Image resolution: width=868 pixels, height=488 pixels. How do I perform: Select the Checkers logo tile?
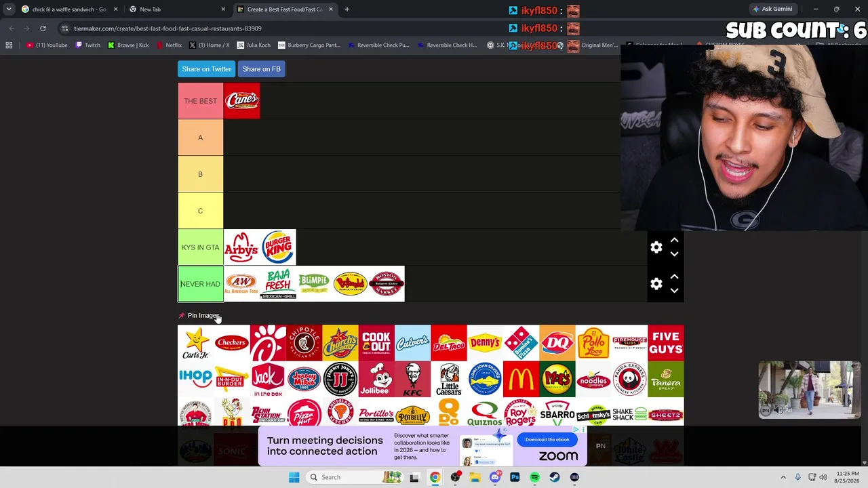tap(232, 343)
